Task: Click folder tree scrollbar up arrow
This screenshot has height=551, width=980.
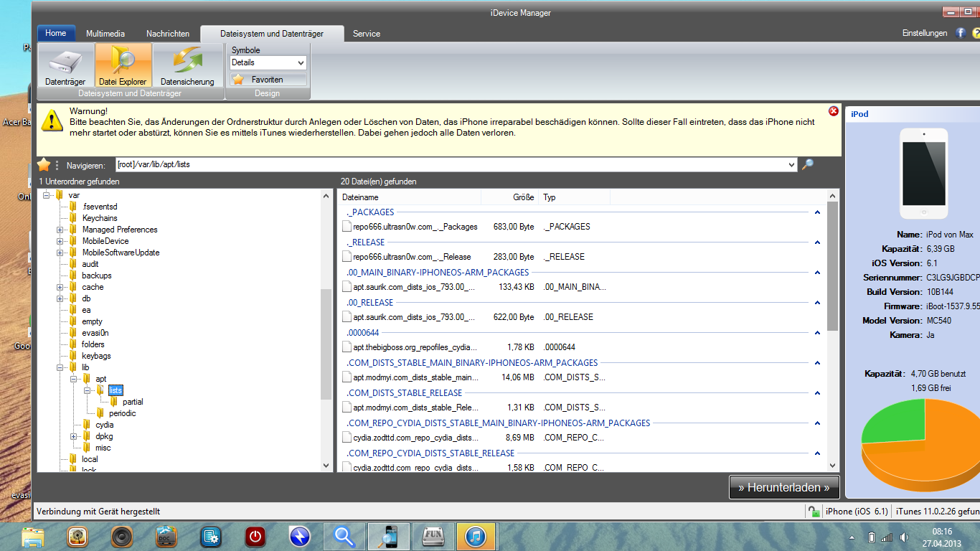Action: [x=326, y=195]
